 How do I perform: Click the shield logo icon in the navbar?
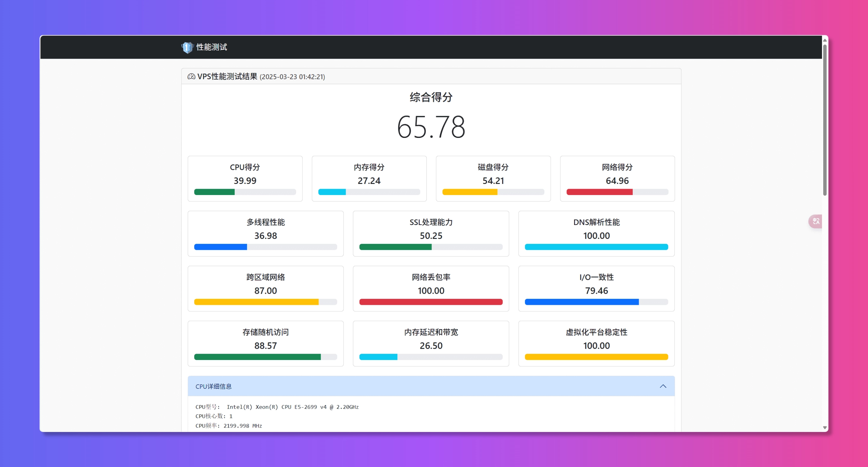[187, 47]
